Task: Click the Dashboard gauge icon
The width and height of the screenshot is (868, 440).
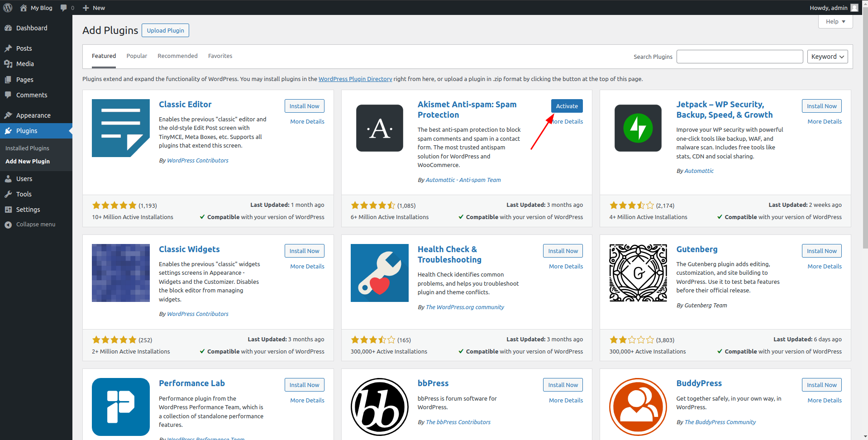Action: 8,28
